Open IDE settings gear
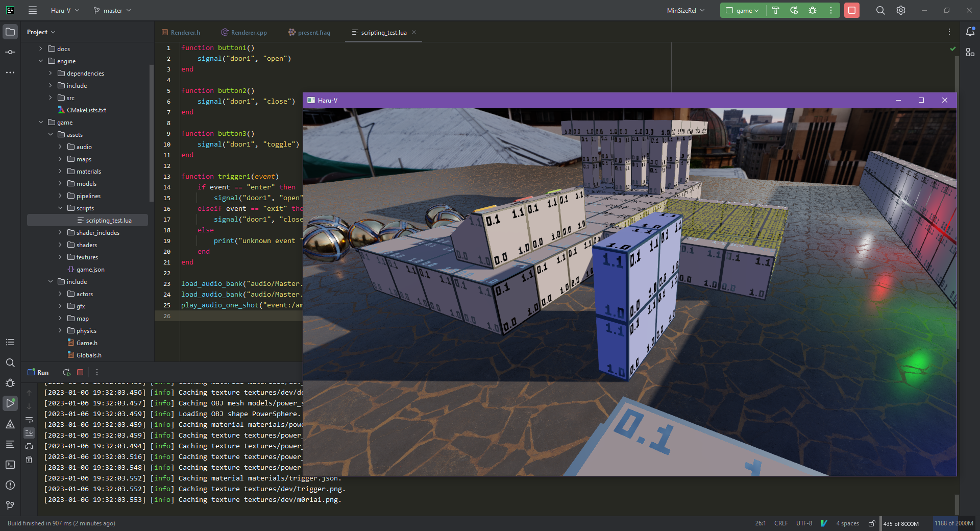 tap(901, 10)
